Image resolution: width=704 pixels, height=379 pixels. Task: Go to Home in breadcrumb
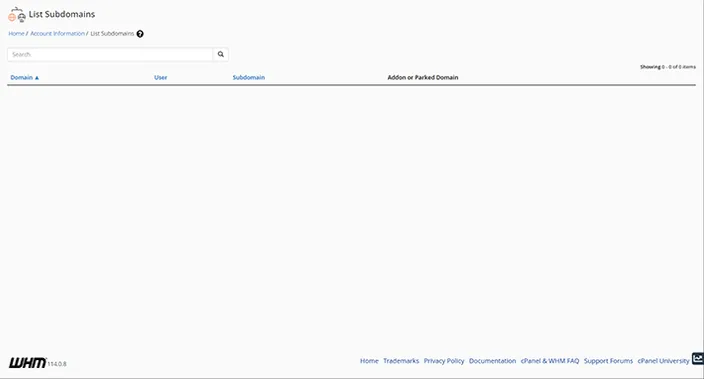[x=16, y=34]
